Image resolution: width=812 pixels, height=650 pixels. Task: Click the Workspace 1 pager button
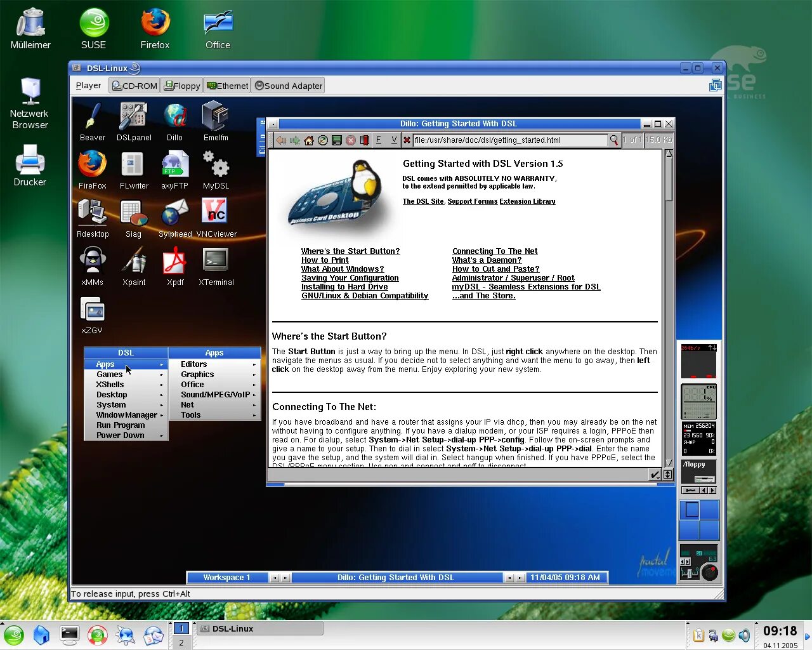pos(226,578)
